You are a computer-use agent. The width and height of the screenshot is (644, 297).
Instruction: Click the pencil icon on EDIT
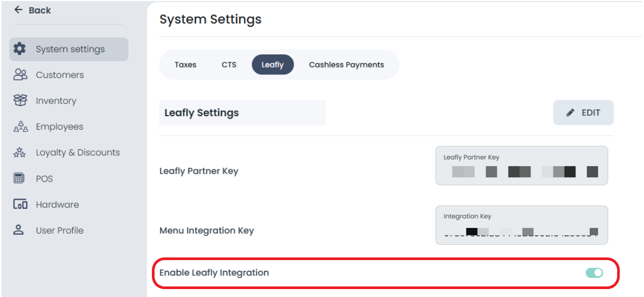click(x=570, y=112)
